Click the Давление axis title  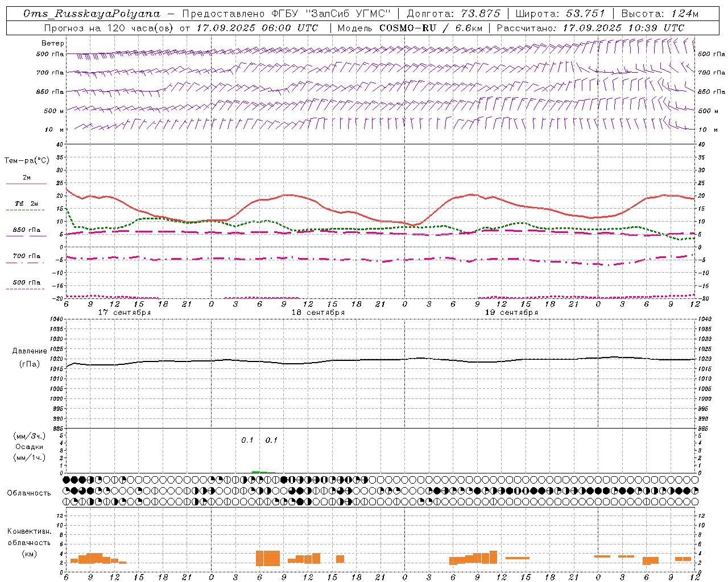coord(30,351)
